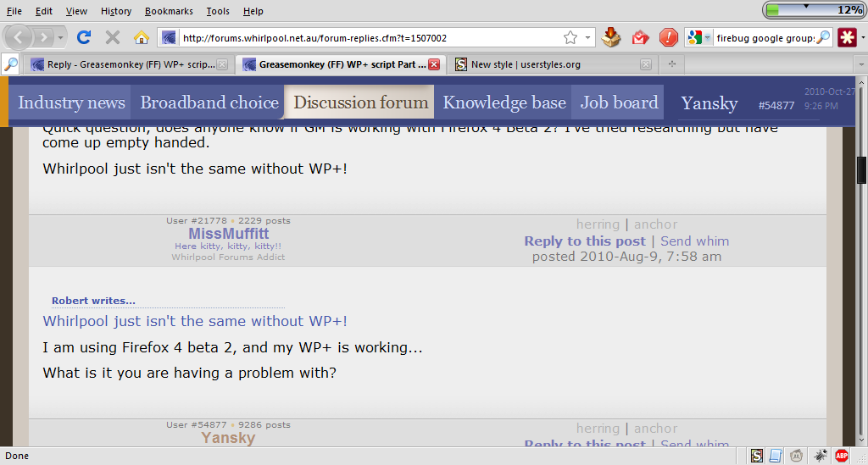Viewport: 868px width, 465px height.
Task: Toggle the Greasemonkey monkey status bar icon
Action: click(x=796, y=456)
